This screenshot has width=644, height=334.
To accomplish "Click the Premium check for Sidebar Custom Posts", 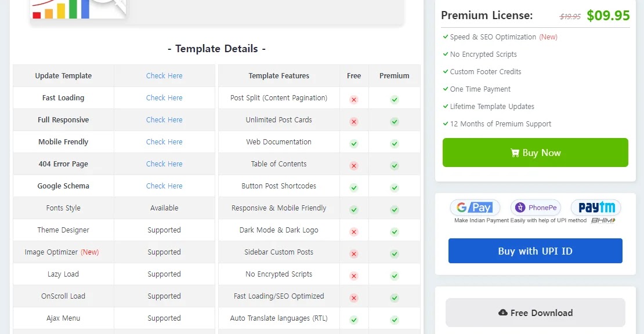I will [395, 254].
